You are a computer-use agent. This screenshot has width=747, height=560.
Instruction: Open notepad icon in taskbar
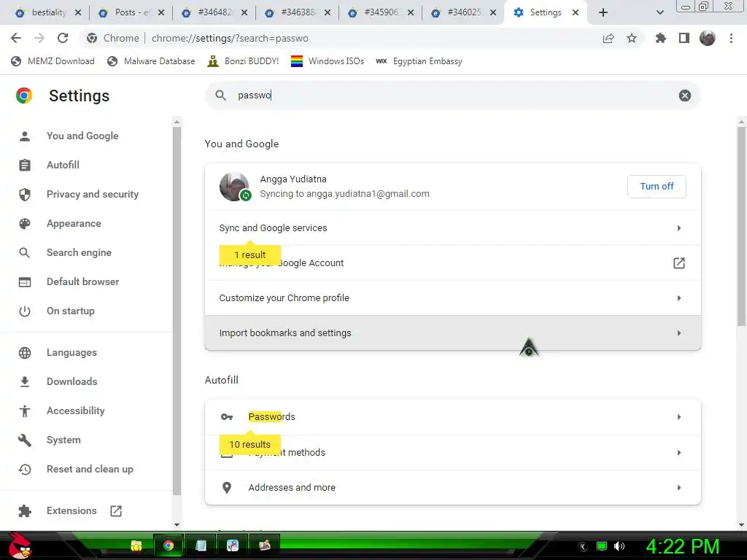click(201, 545)
